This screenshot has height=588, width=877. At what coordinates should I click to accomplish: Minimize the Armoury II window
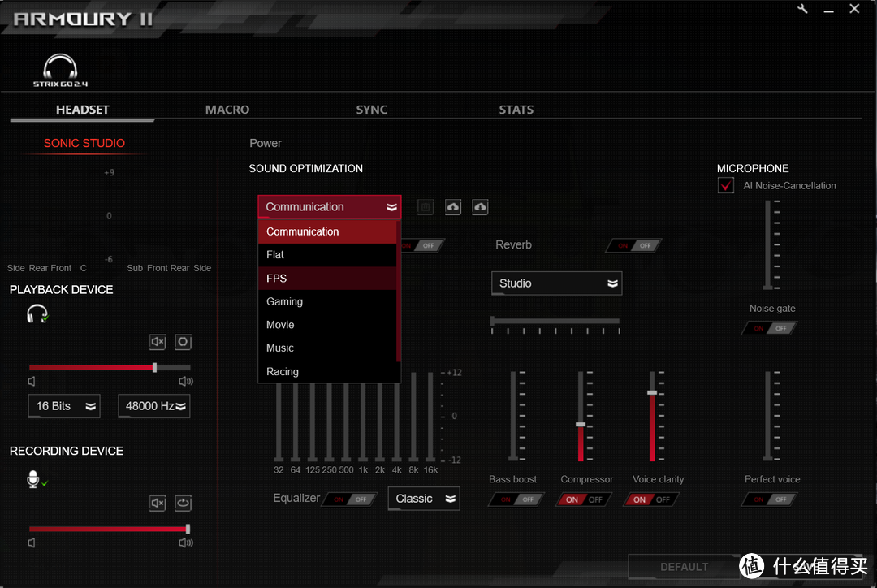pos(828,10)
